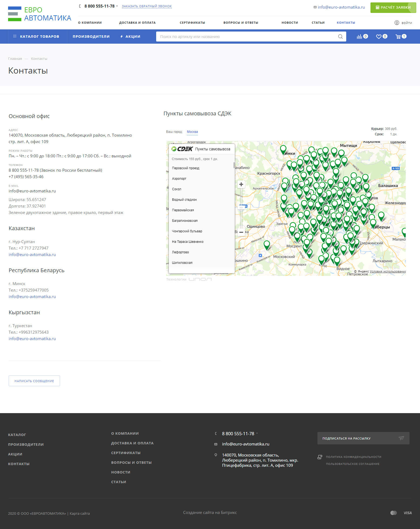
Task: Click the Расчёт заявки green button
Action: click(x=393, y=8)
